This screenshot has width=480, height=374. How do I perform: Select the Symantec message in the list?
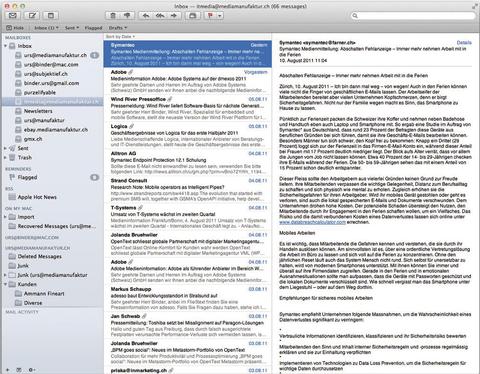(188, 54)
